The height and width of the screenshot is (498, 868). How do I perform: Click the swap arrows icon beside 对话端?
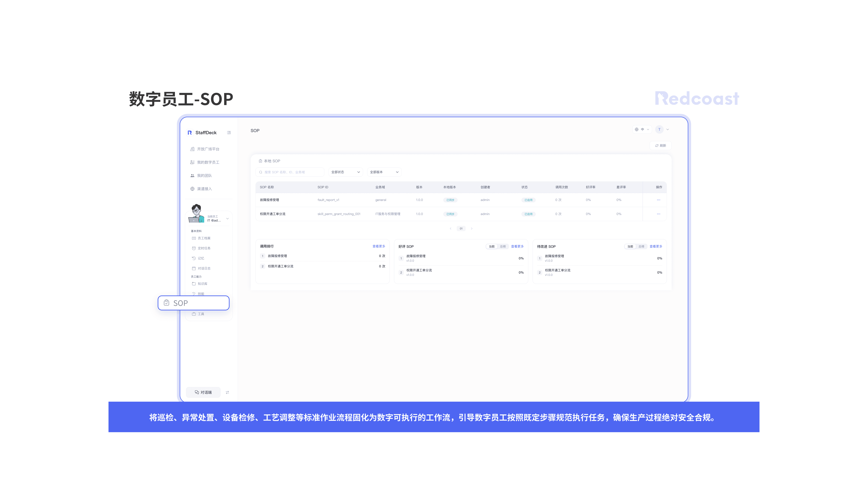[x=227, y=392]
